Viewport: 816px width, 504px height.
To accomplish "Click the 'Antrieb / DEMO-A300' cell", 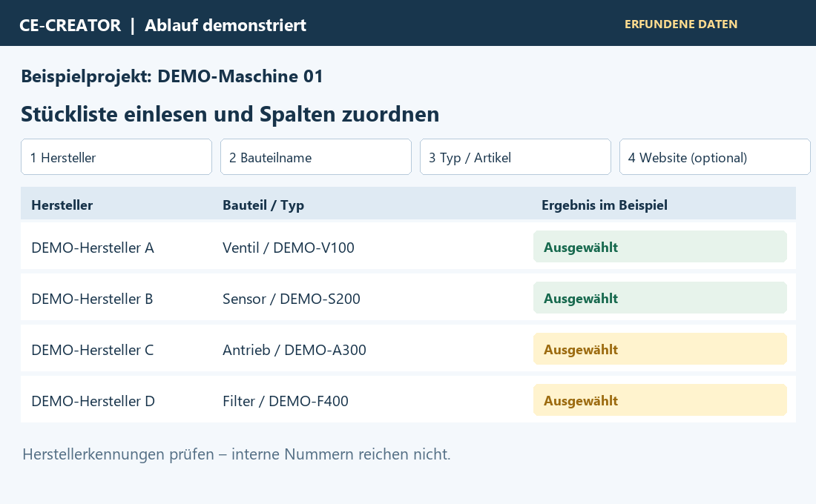I will pyautogui.click(x=295, y=350).
